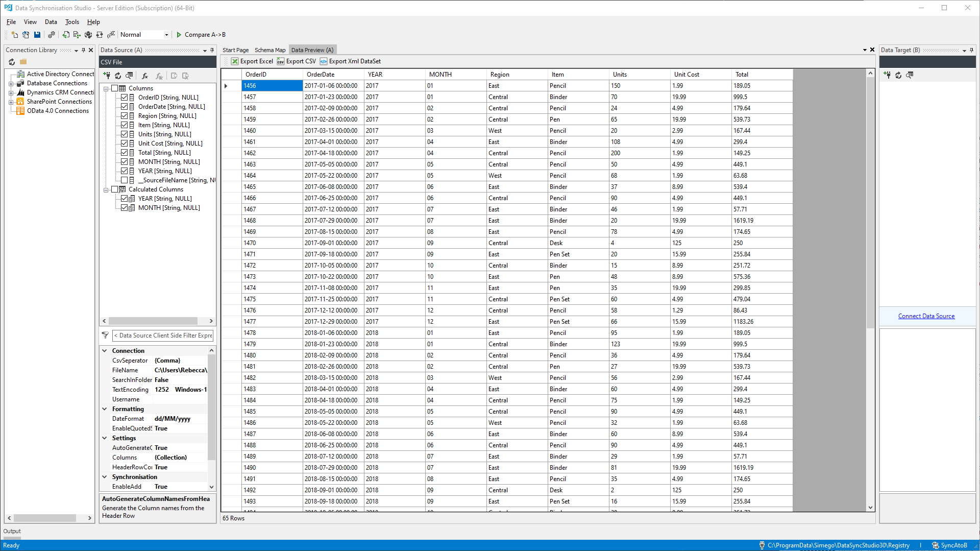Viewport: 980px width, 551px height.
Task: Pin the Connection Library panel
Action: pyautogui.click(x=83, y=50)
